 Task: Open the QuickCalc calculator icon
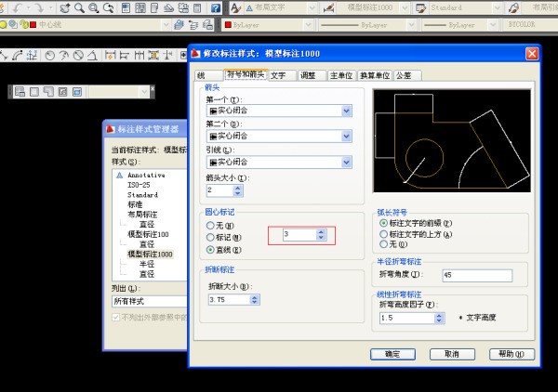(x=197, y=7)
